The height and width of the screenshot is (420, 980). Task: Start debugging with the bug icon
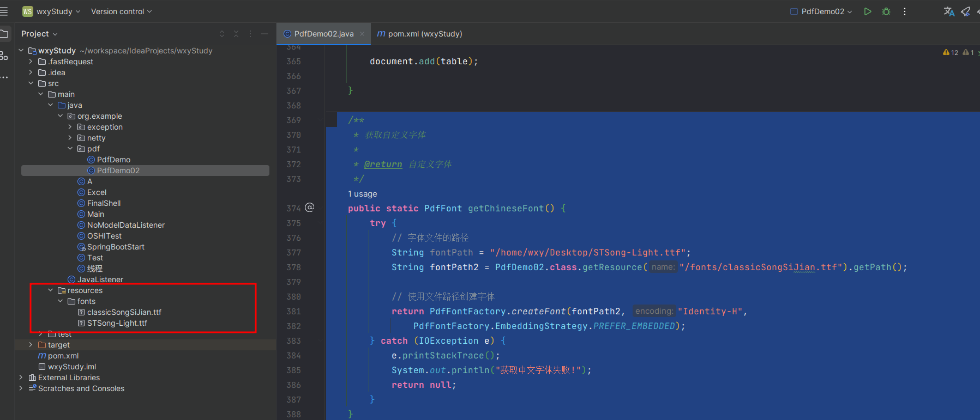pos(886,11)
